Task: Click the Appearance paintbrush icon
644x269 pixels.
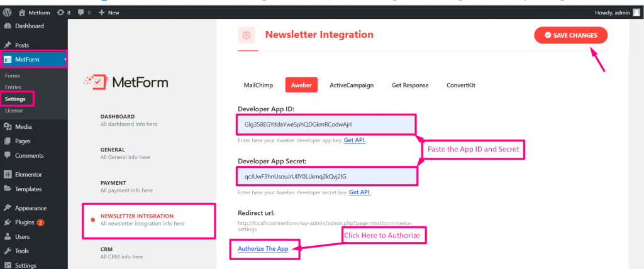Action: click(8, 208)
